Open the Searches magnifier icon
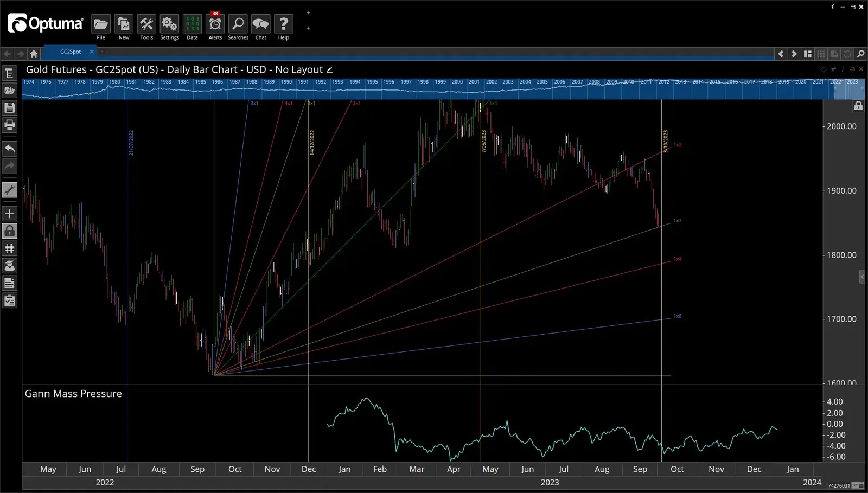 [238, 24]
